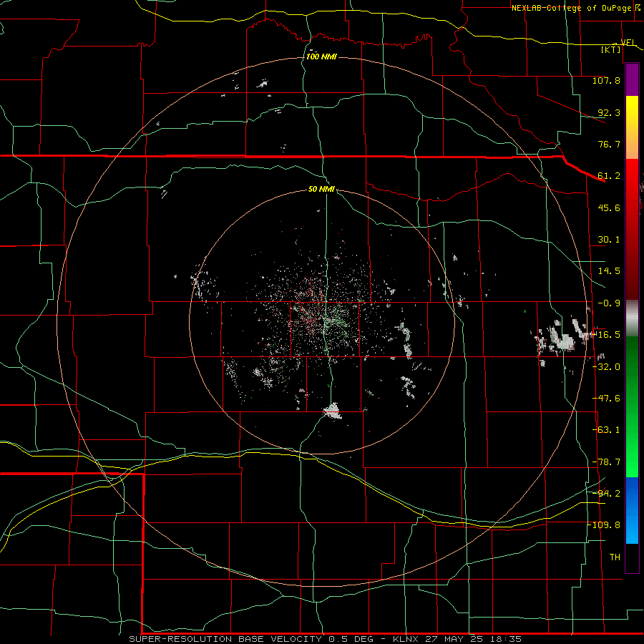This screenshot has width=644, height=644.
Task: Click the -78.7 velocity scale value
Action: [607, 462]
